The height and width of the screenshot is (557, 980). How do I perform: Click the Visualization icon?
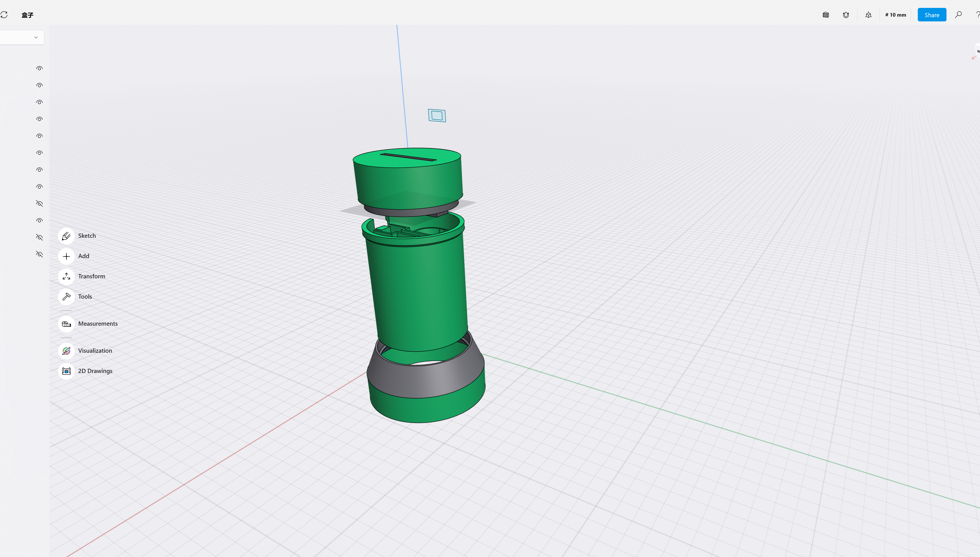pos(66,351)
